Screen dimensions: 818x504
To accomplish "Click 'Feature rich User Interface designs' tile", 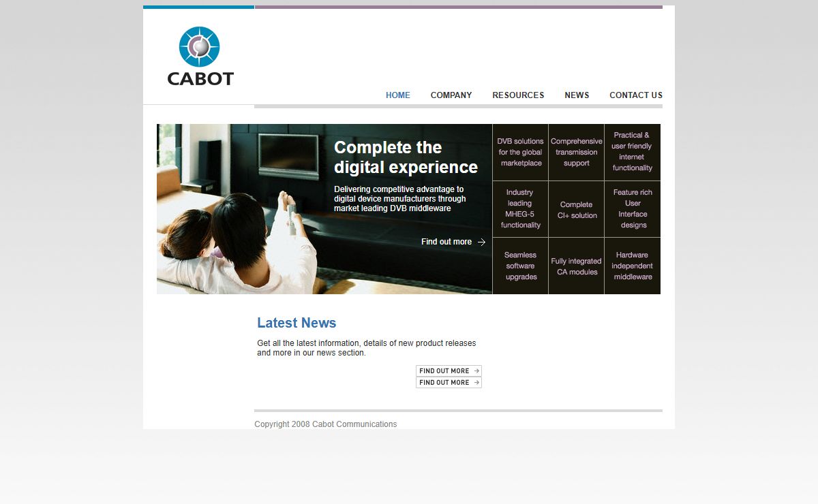I will pyautogui.click(x=633, y=209).
